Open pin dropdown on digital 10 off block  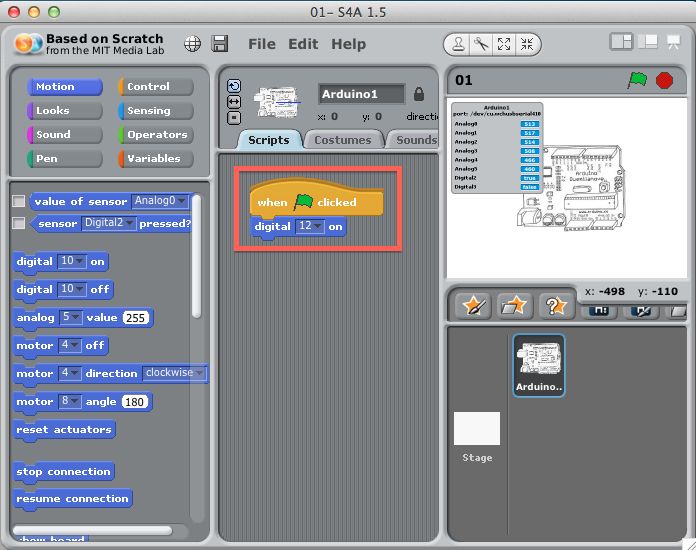click(71, 289)
